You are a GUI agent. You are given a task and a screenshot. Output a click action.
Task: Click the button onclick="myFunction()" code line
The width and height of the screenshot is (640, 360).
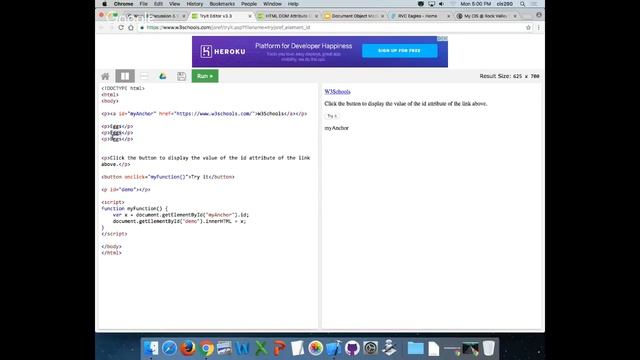[x=168, y=177]
